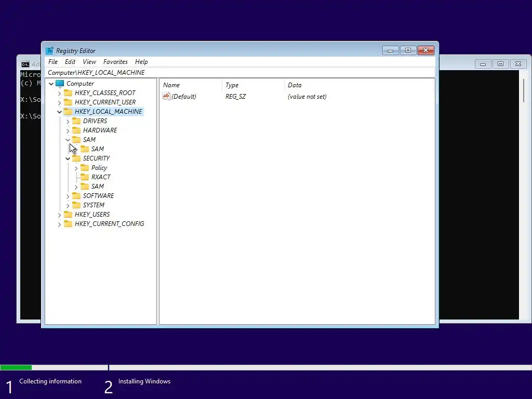Select the HKEY_USERS label
532x399 pixels.
[92, 215]
